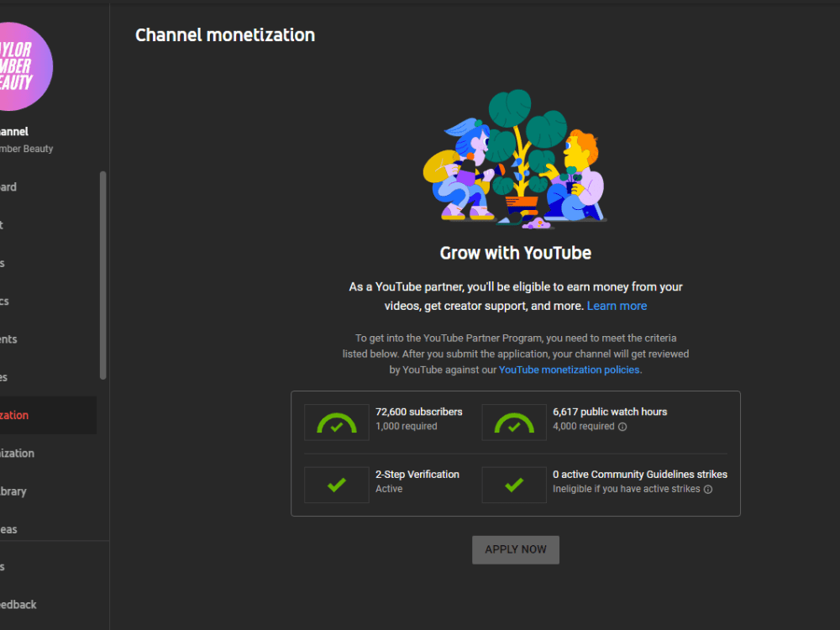This screenshot has width=840, height=630.
Task: Click the 2-Step Verification checkmark icon
Action: (x=337, y=485)
